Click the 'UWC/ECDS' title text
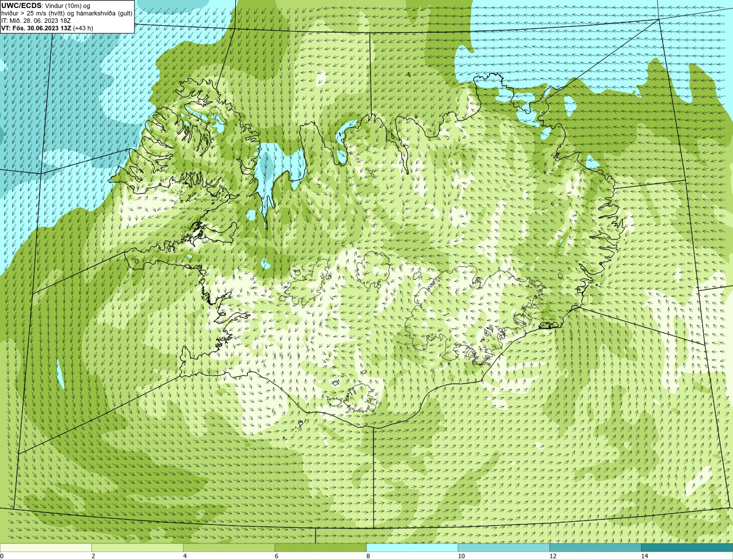Screen dimensions: 733x560 (x=21, y=6)
